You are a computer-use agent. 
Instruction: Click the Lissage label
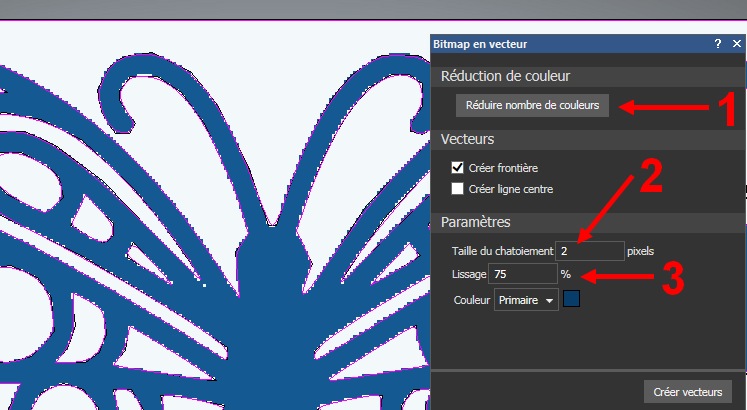pos(469,273)
